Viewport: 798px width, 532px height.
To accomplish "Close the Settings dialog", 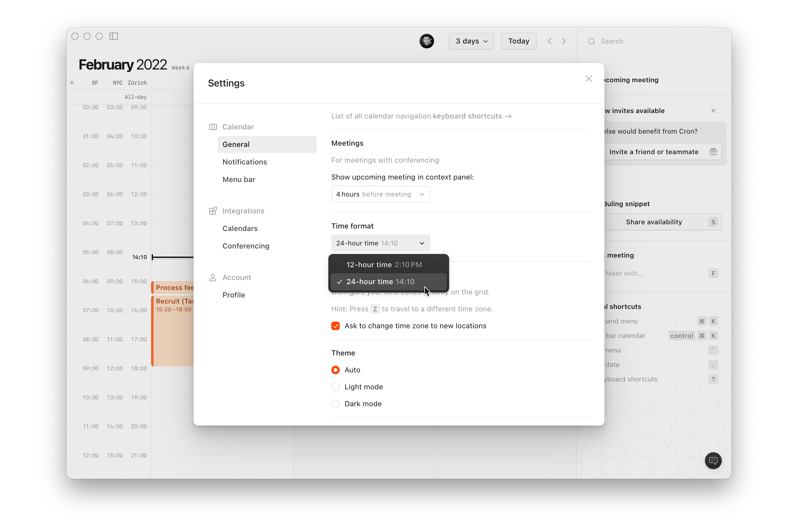I will [589, 79].
